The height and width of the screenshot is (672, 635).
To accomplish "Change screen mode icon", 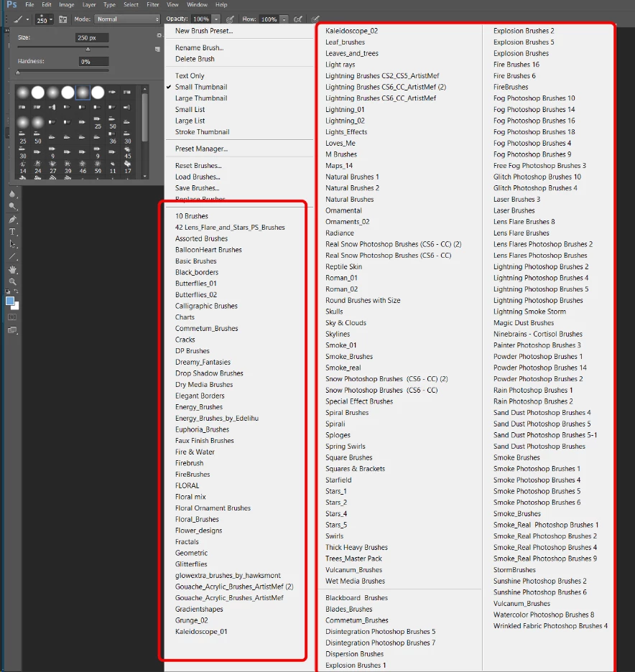I will pyautogui.click(x=12, y=330).
